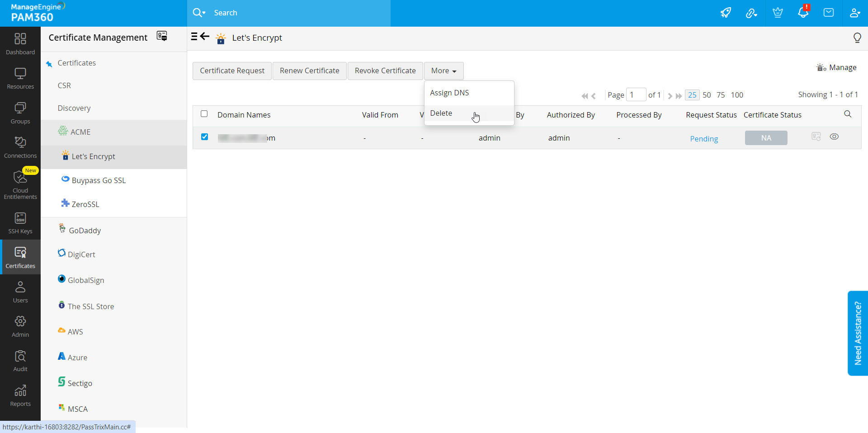Open the Dashboard module
Image resolution: width=868 pixels, height=433 pixels.
pos(20,44)
